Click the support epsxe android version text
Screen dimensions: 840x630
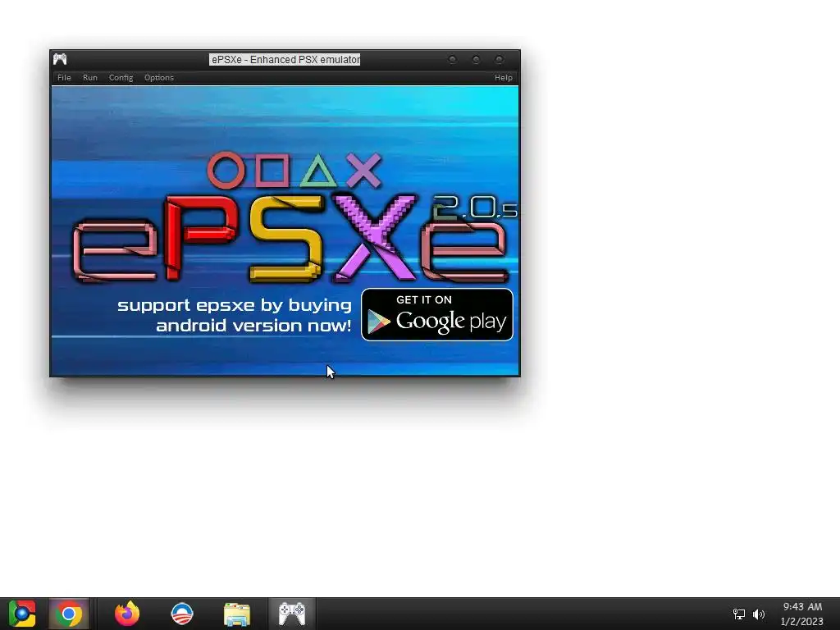click(x=235, y=315)
